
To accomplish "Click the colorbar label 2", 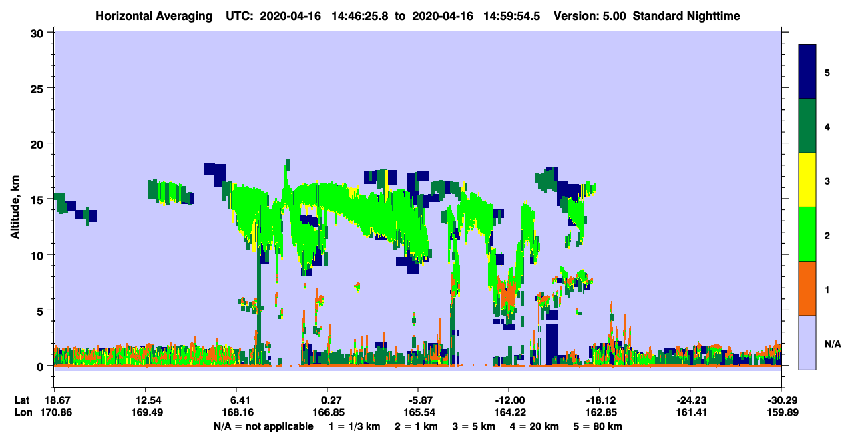I will tap(827, 235).
